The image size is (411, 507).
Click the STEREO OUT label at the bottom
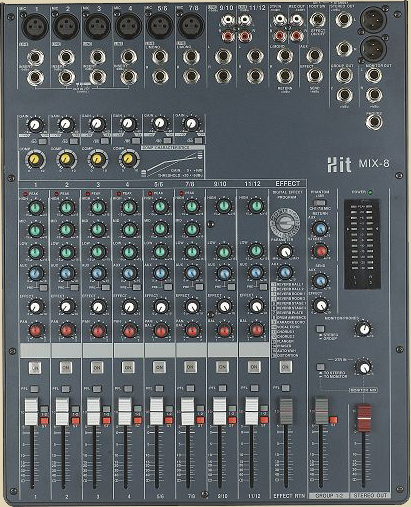point(369,496)
